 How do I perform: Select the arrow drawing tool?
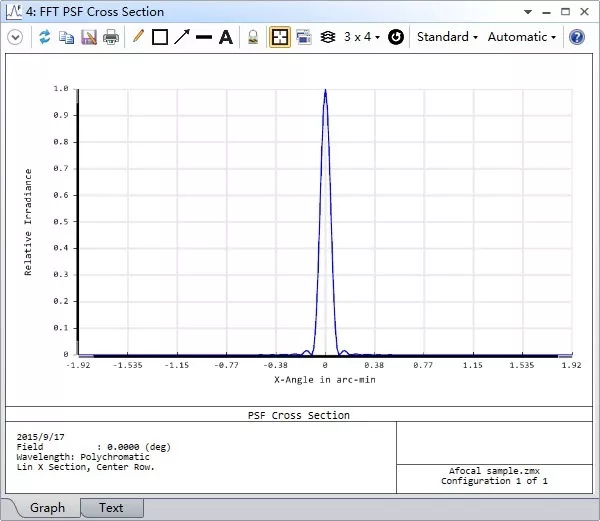tap(181, 37)
